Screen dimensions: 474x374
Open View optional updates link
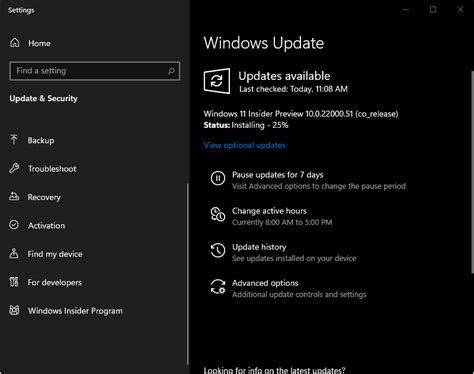pyautogui.click(x=244, y=145)
